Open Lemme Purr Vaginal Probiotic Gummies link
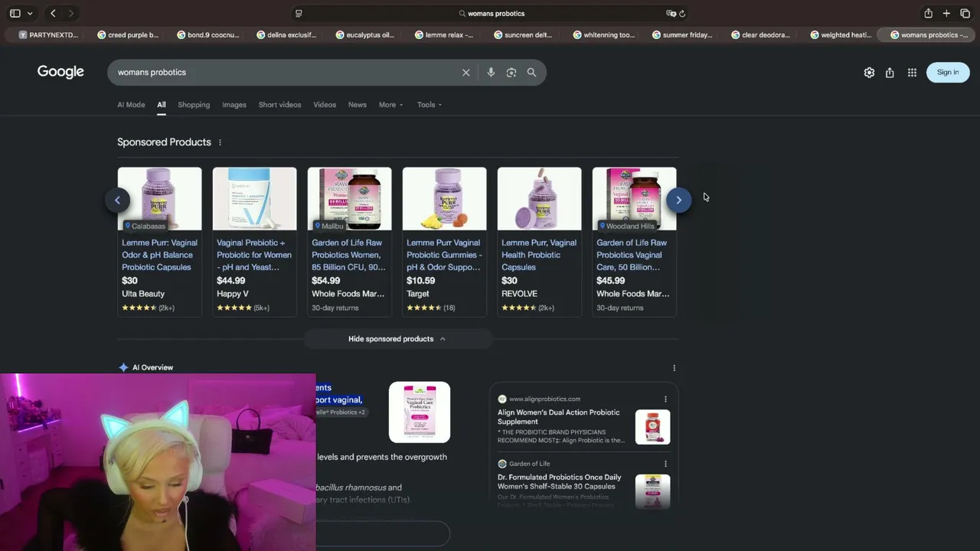The height and width of the screenshot is (551, 980). (444, 255)
